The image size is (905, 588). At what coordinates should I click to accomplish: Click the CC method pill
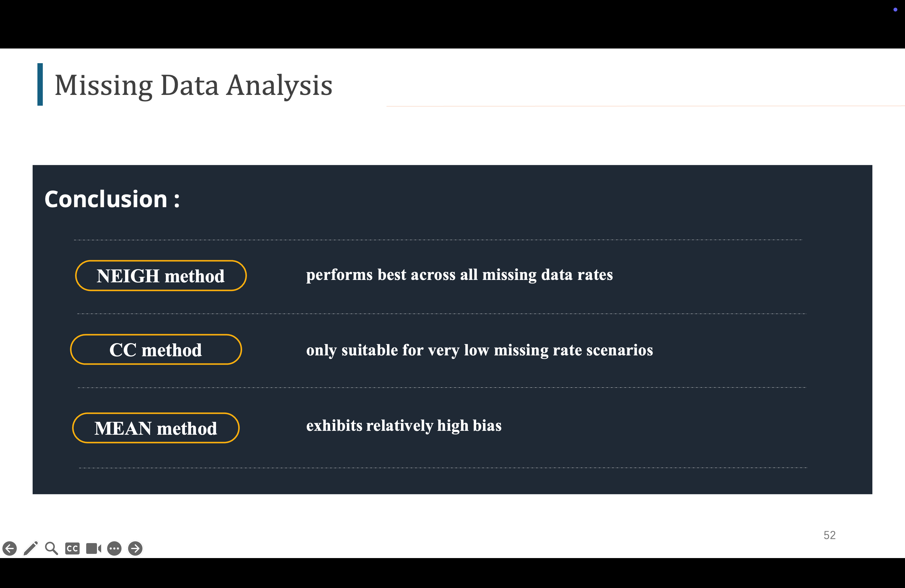pos(156,349)
